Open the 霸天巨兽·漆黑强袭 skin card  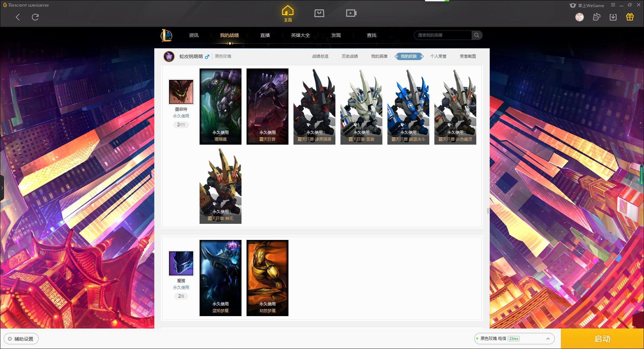314,106
